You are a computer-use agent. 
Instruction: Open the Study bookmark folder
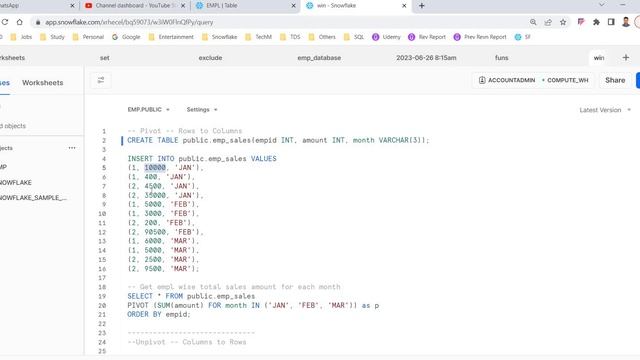coord(52,37)
